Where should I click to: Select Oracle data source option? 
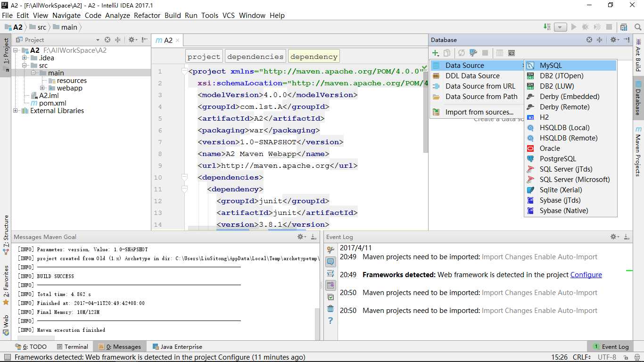[x=570, y=148]
